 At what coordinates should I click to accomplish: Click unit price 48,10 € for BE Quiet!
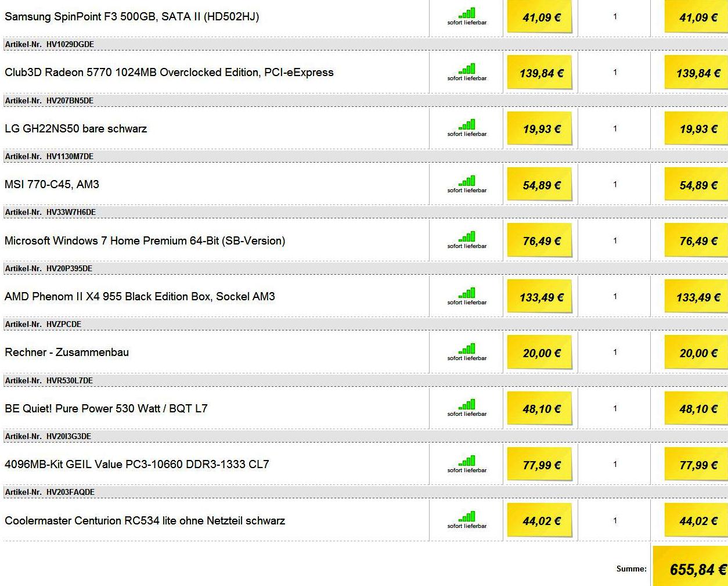click(540, 408)
